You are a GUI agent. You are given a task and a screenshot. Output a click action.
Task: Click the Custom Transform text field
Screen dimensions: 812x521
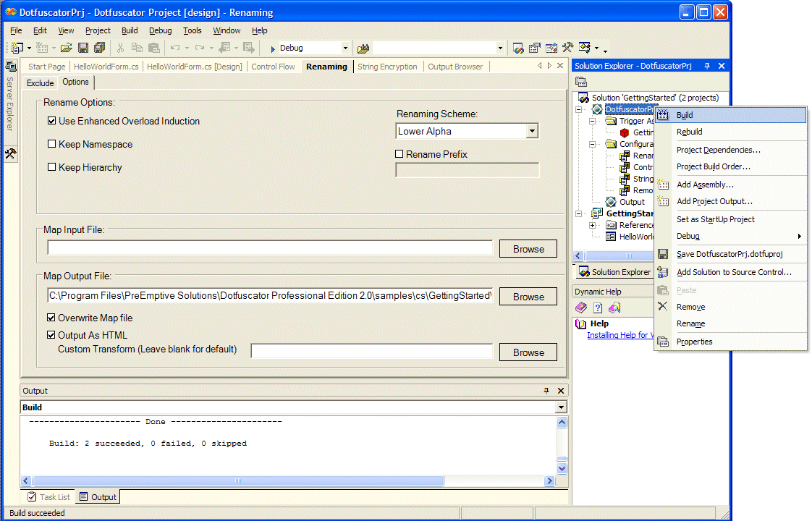pyautogui.click(x=372, y=352)
